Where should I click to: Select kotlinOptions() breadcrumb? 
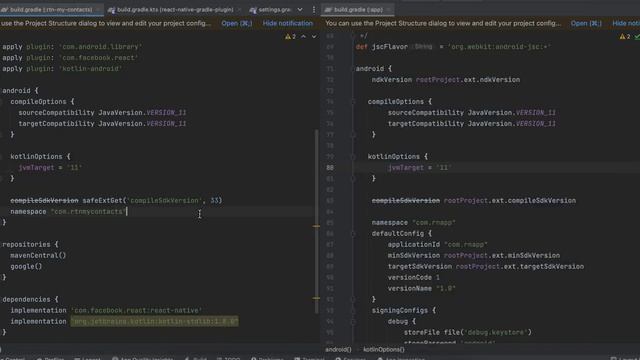(384, 349)
